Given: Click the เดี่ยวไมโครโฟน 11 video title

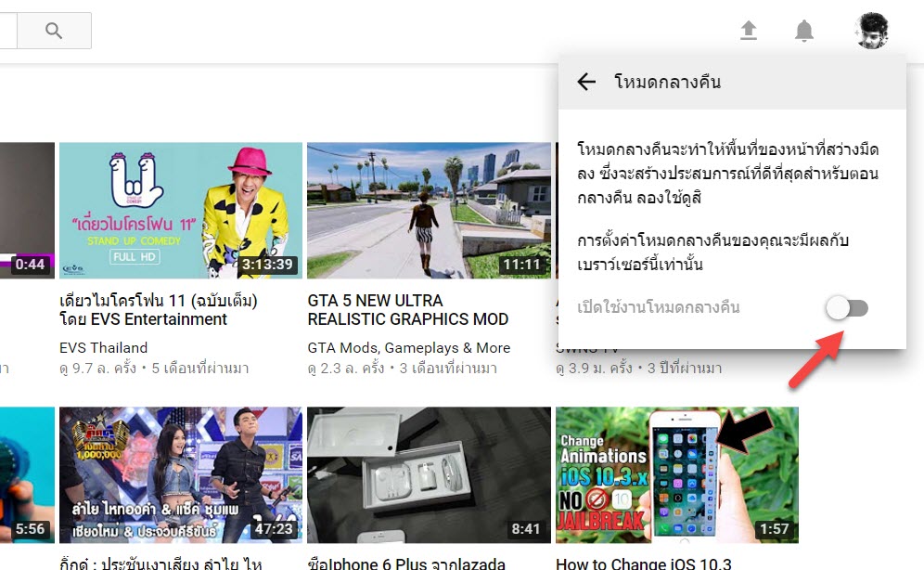Looking at the screenshot, I should [158, 310].
